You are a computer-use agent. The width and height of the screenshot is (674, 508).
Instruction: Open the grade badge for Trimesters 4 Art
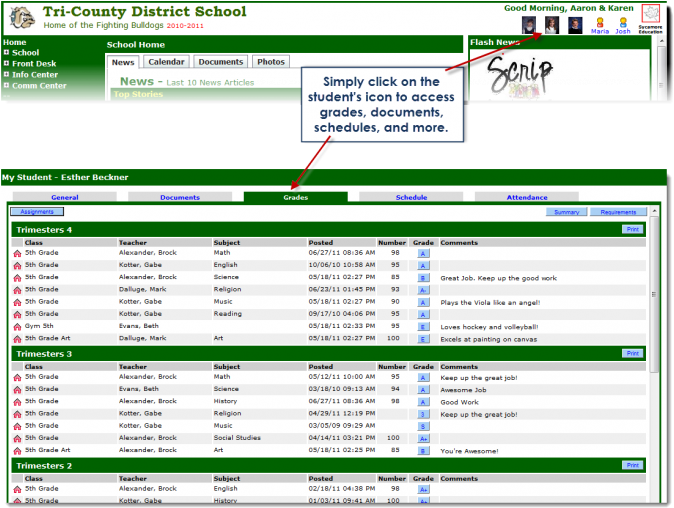423,339
